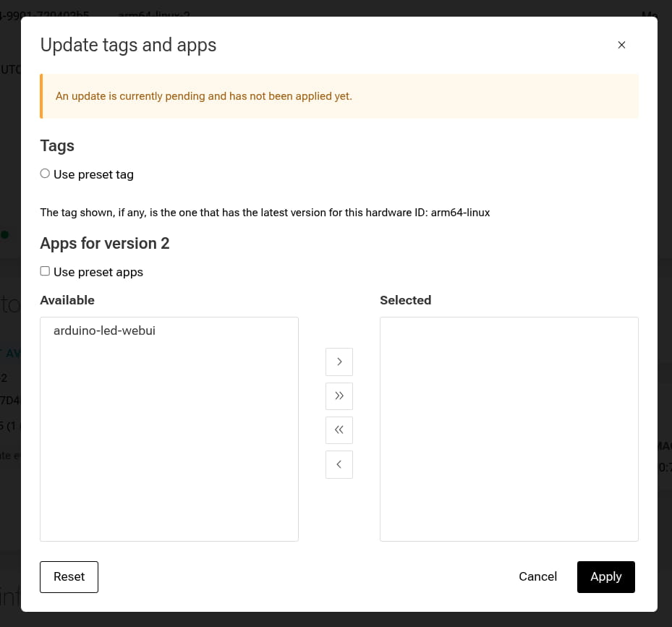This screenshot has width=672, height=627.
Task: Click Cancel to dismiss the dialog
Action: (537, 576)
